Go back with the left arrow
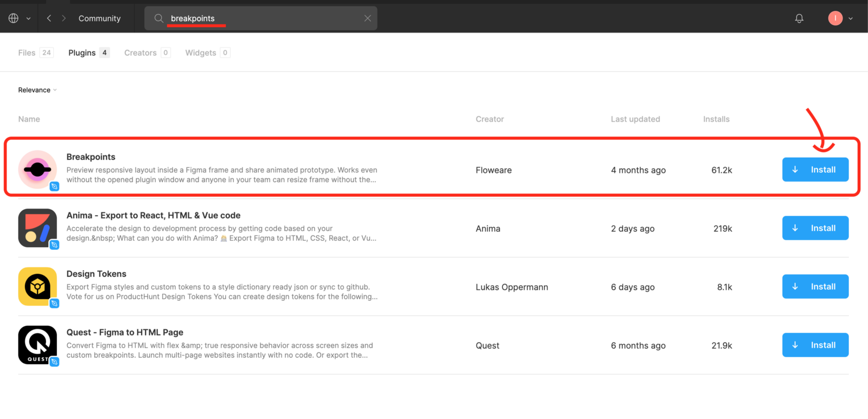868x419 pixels. coord(49,18)
